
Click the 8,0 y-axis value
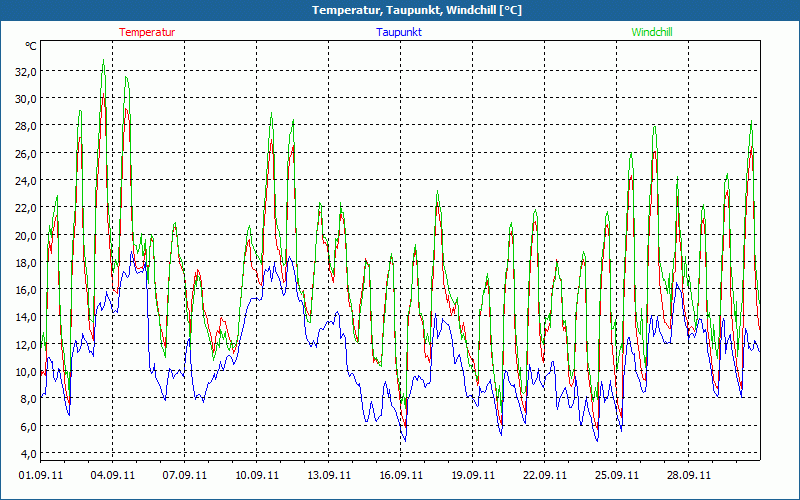click(29, 399)
